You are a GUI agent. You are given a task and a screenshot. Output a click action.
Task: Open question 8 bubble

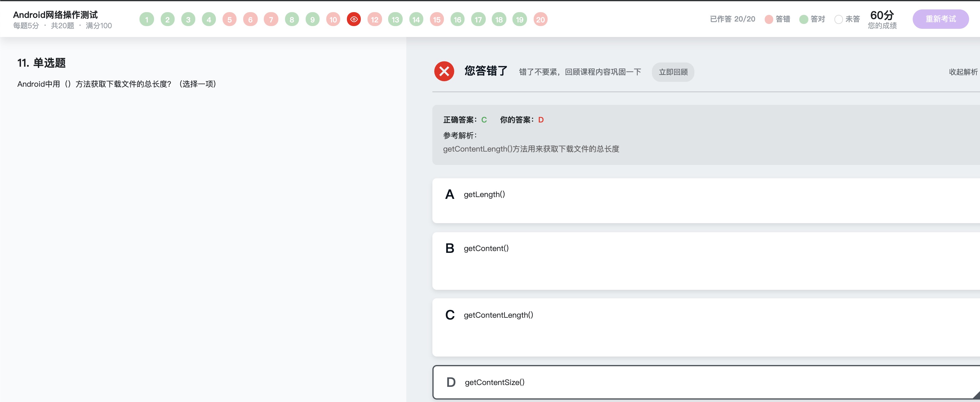pos(292,19)
